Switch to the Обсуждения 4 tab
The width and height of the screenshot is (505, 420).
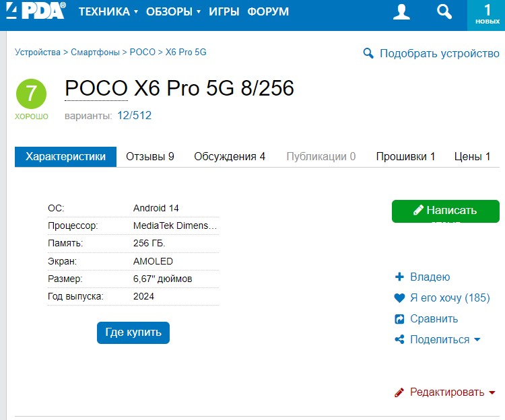230,156
